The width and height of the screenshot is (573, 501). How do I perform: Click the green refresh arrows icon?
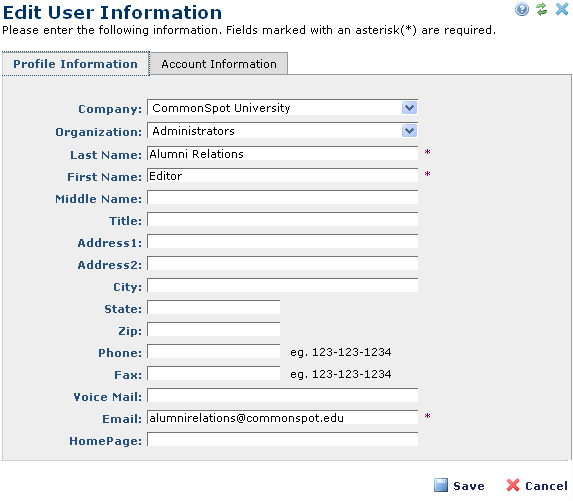(x=542, y=9)
